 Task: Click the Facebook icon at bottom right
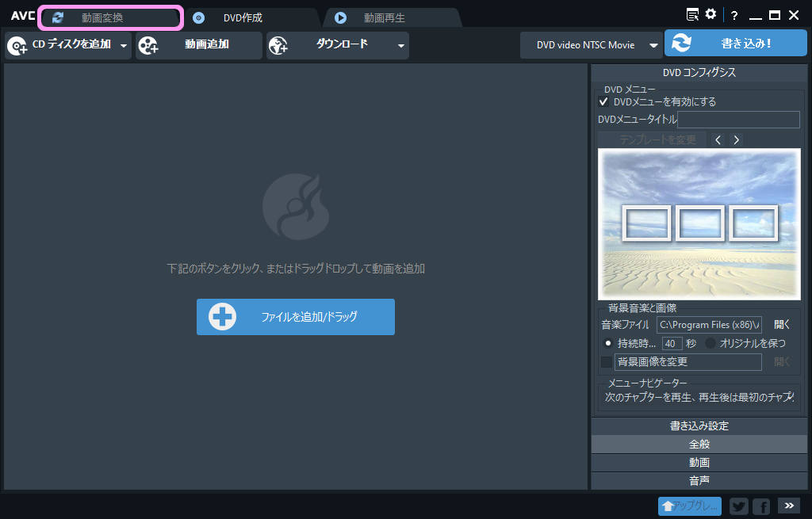760,506
